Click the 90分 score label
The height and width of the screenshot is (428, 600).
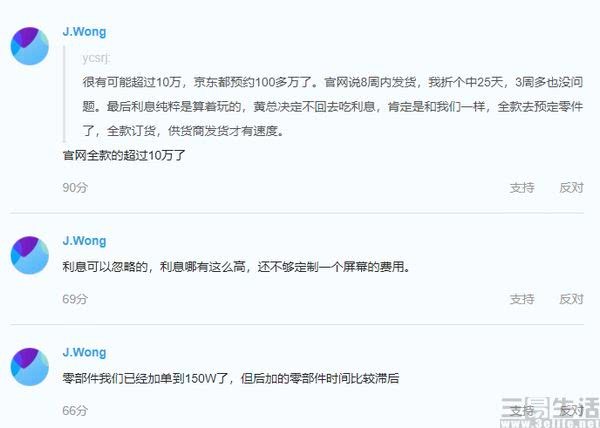[75, 187]
